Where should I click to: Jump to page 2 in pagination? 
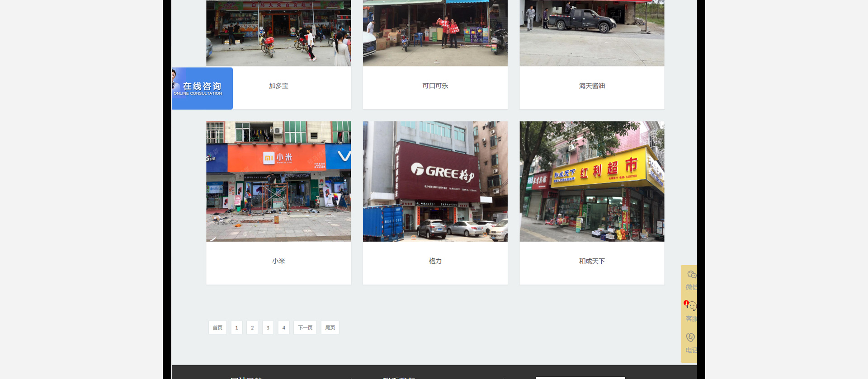point(252,328)
